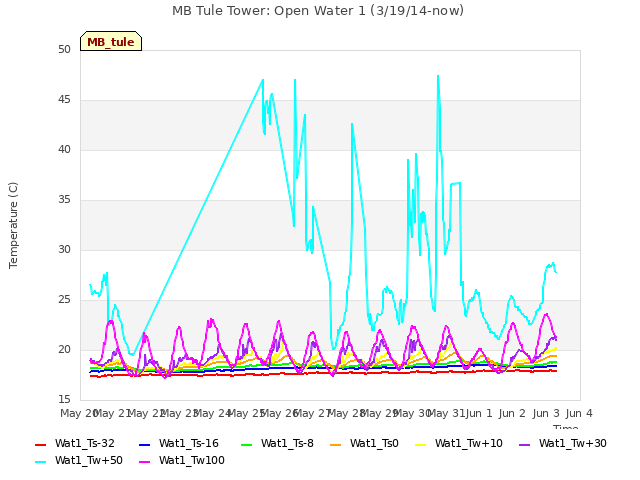This screenshot has height=480, width=640.
Task: Click the y-axis tick label 50
Action: [x=64, y=50]
